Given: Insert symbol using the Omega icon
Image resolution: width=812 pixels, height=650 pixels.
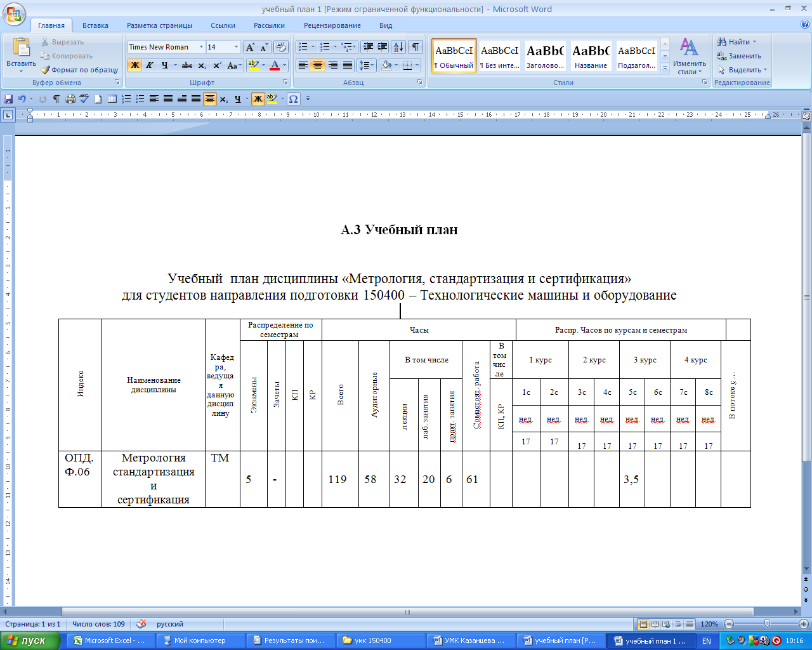Looking at the screenshot, I should [293, 99].
